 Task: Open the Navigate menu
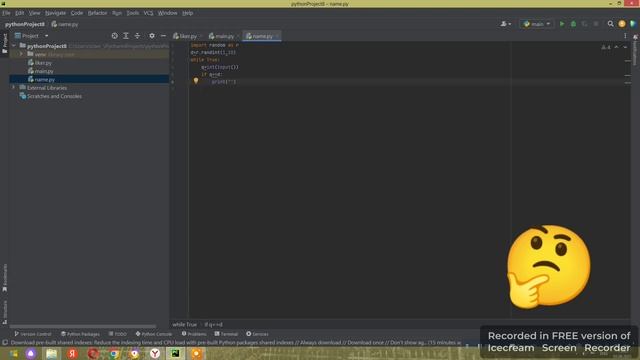pyautogui.click(x=56, y=13)
